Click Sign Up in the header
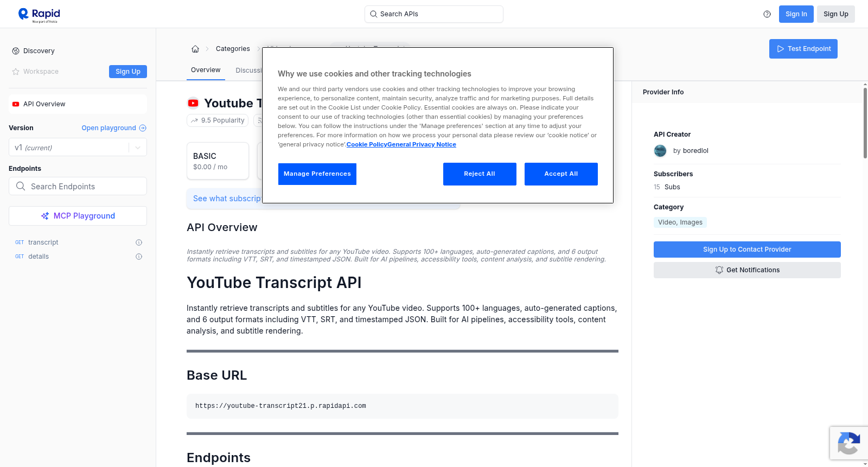The image size is (868, 467). click(x=836, y=14)
